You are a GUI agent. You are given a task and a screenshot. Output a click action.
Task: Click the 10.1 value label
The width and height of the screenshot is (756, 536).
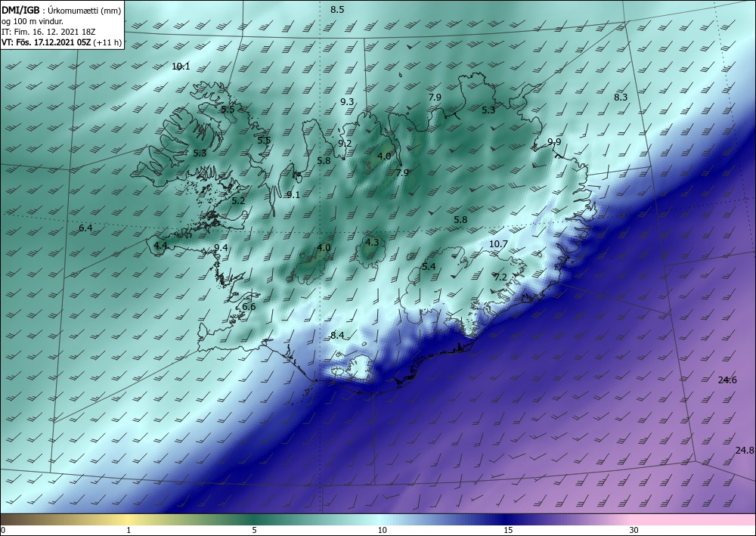point(181,67)
